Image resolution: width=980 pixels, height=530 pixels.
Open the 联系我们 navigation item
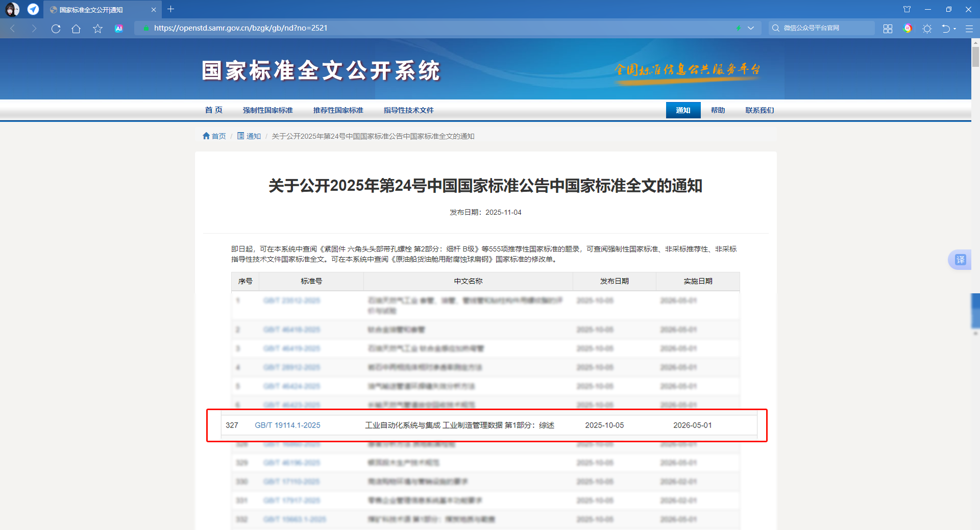(759, 110)
